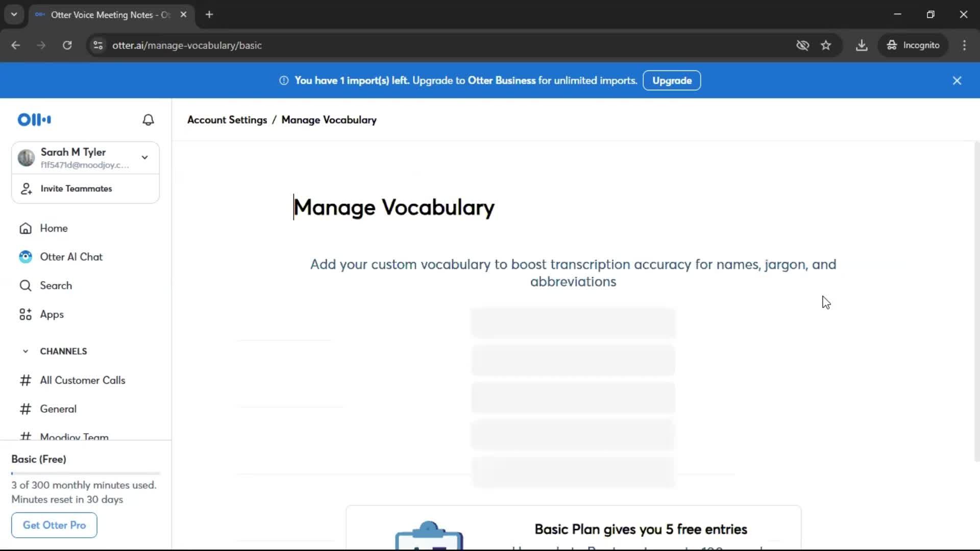This screenshot has height=551, width=980.
Task: Click the monthly minutes usage bar
Action: [x=86, y=473]
